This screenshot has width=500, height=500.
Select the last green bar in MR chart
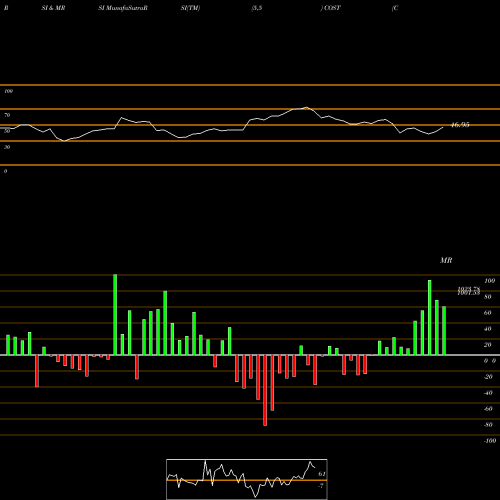pyautogui.click(x=444, y=331)
